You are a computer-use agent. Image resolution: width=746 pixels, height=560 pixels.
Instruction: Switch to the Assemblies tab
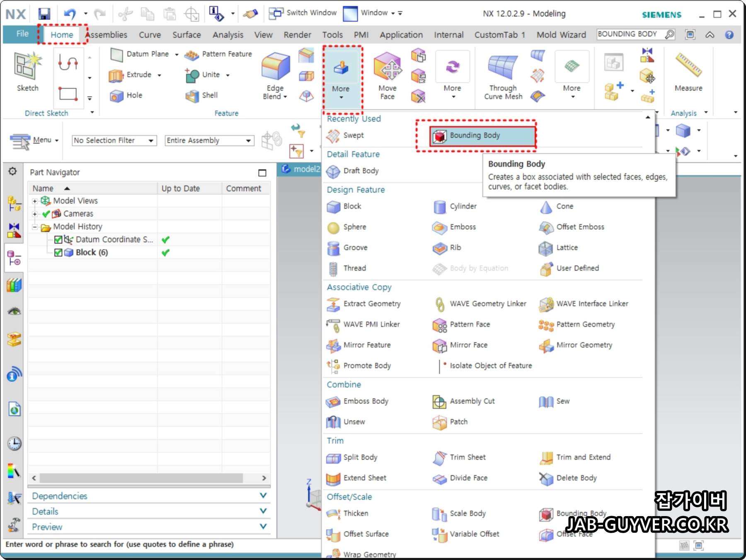107,35
